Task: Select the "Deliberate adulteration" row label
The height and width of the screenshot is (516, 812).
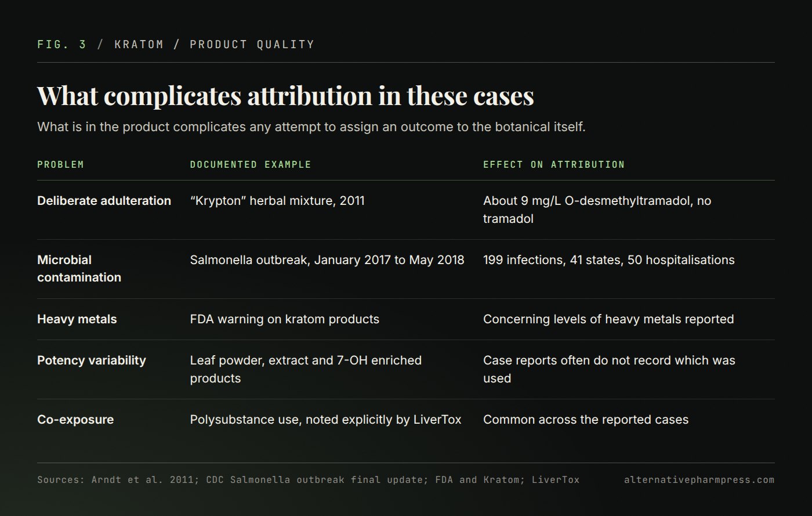Action: pos(104,201)
